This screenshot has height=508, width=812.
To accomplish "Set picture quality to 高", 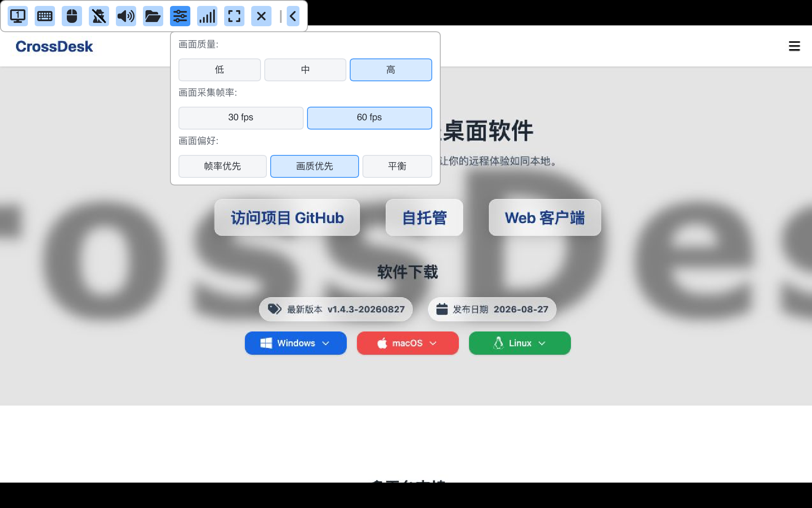I will point(391,70).
